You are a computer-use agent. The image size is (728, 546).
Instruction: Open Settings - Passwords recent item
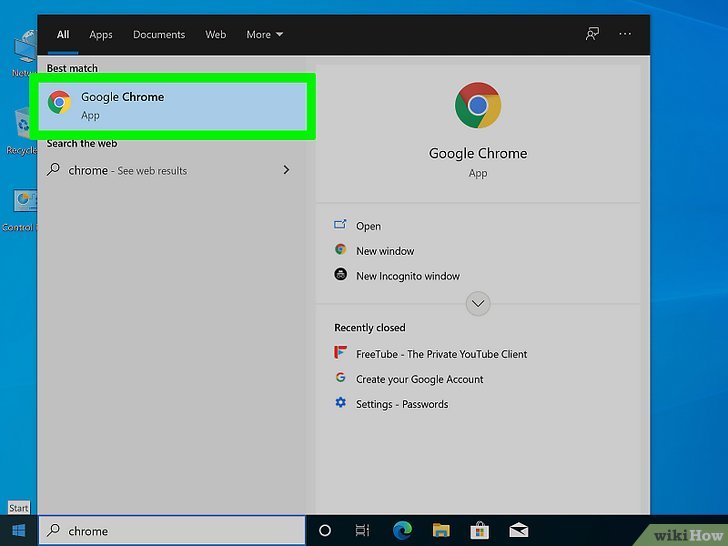pyautogui.click(x=401, y=404)
